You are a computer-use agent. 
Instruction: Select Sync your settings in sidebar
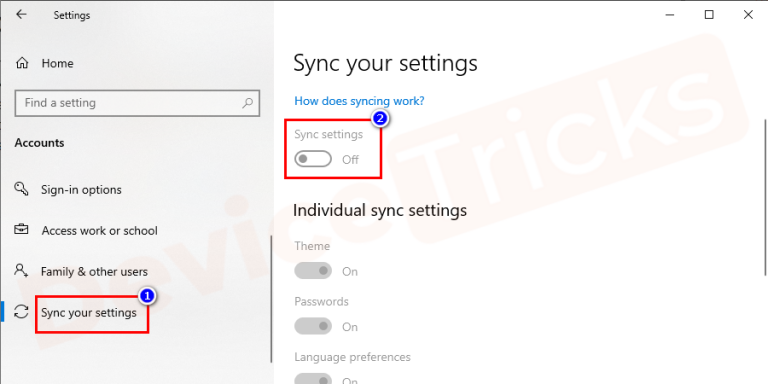coord(89,312)
